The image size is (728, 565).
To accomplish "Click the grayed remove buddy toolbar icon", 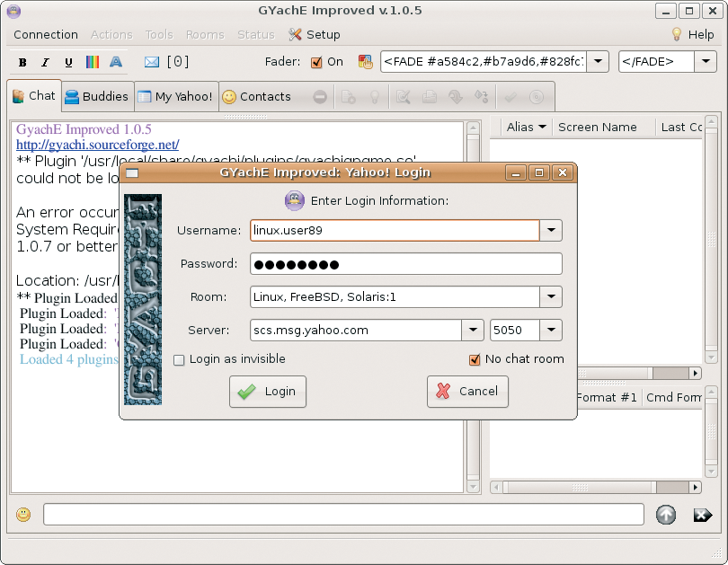I will [320, 97].
